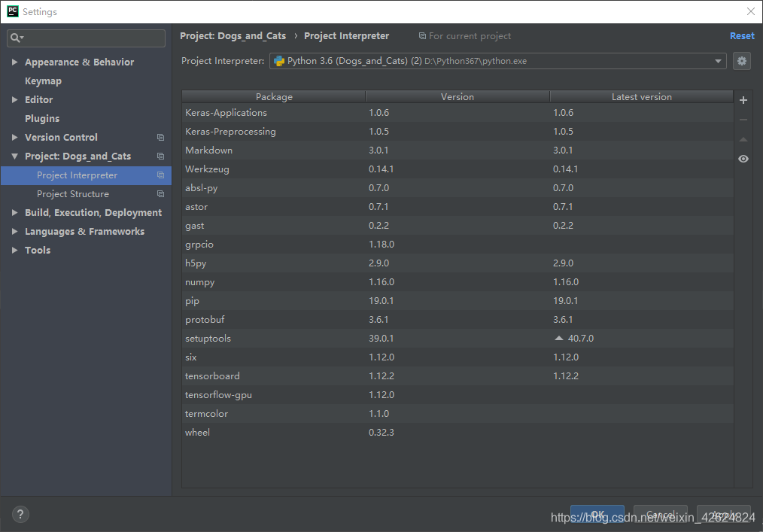Click project-level icon beside Version Control
Screen dimensions: 763x532
coord(160,138)
